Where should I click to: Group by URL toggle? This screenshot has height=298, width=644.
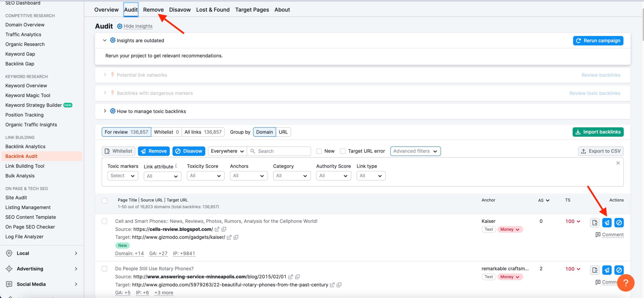tap(283, 132)
